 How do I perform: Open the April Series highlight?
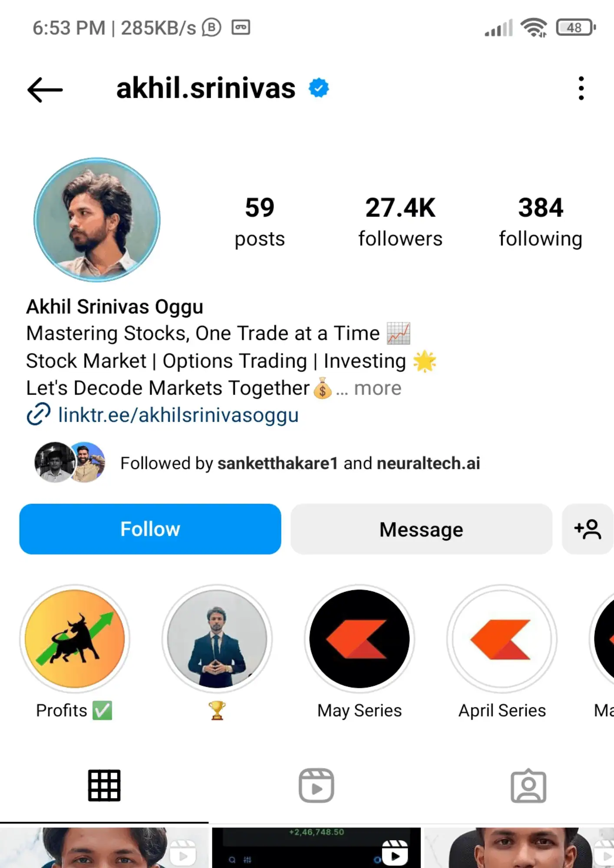(502, 639)
